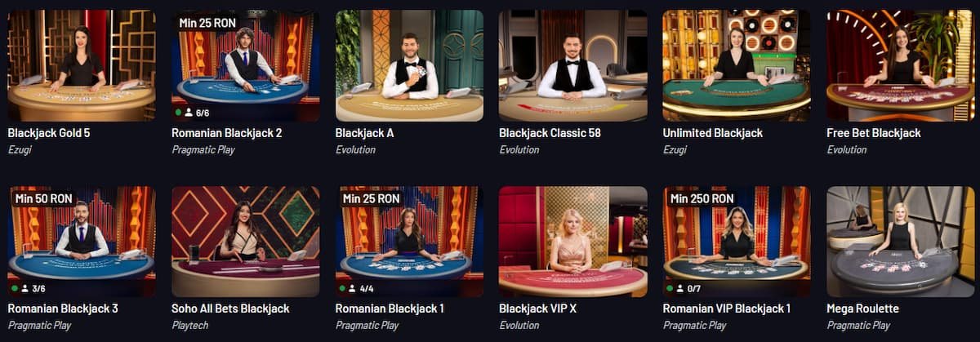This screenshot has width=980, height=342.
Task: Open the Blackjack Gold 5 game thumbnail
Action: (82, 65)
